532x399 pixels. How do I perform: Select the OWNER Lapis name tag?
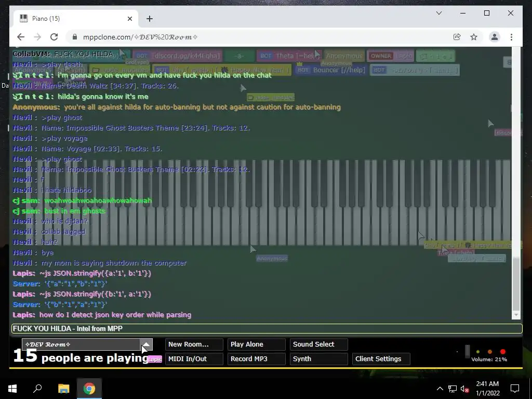pyautogui.click(x=391, y=56)
